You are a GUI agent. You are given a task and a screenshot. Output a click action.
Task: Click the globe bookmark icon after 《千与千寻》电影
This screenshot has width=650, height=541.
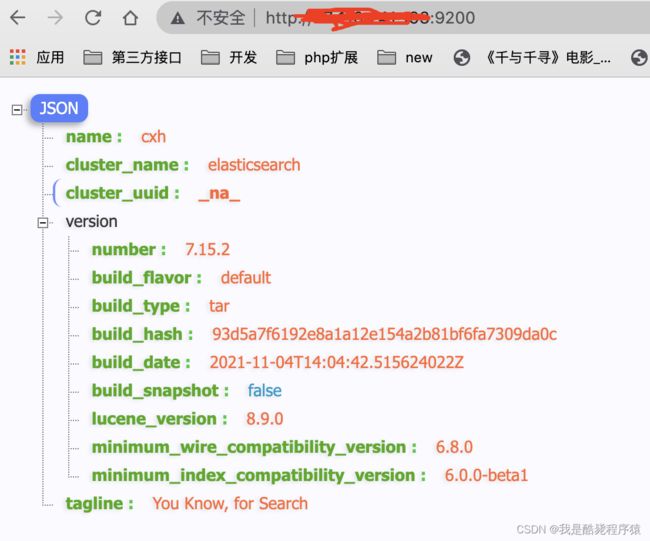[x=639, y=57]
